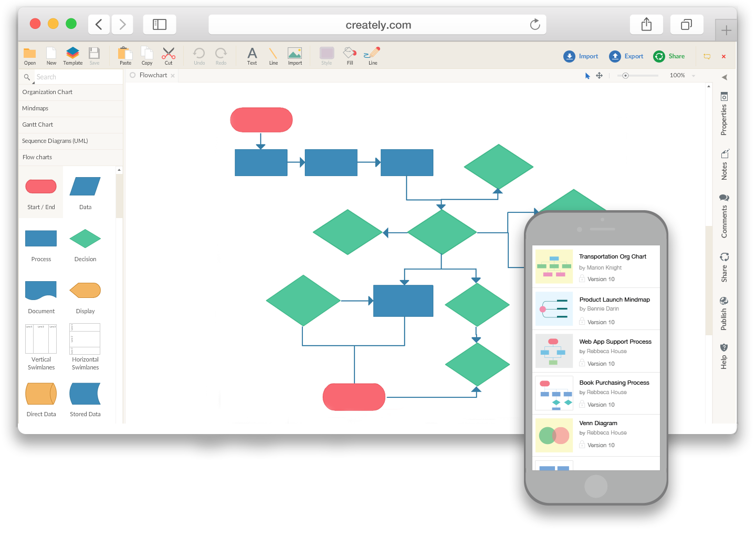Click the Export button

pyautogui.click(x=626, y=56)
